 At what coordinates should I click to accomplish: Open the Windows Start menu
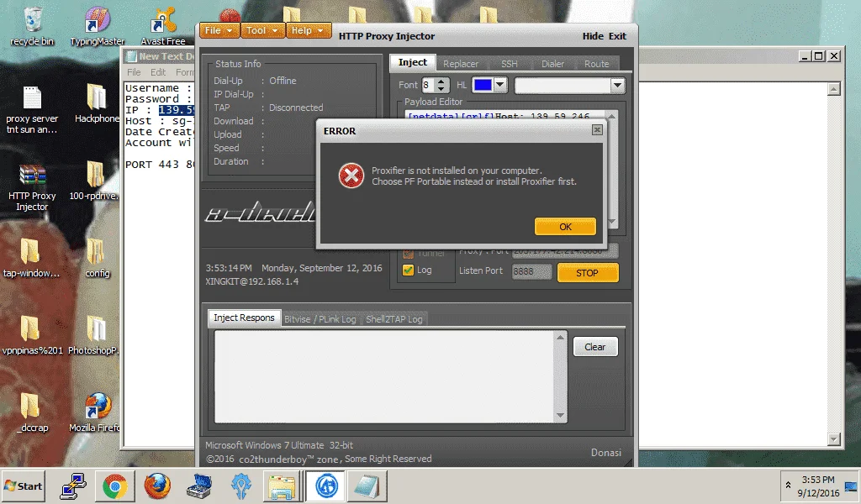[x=23, y=486]
